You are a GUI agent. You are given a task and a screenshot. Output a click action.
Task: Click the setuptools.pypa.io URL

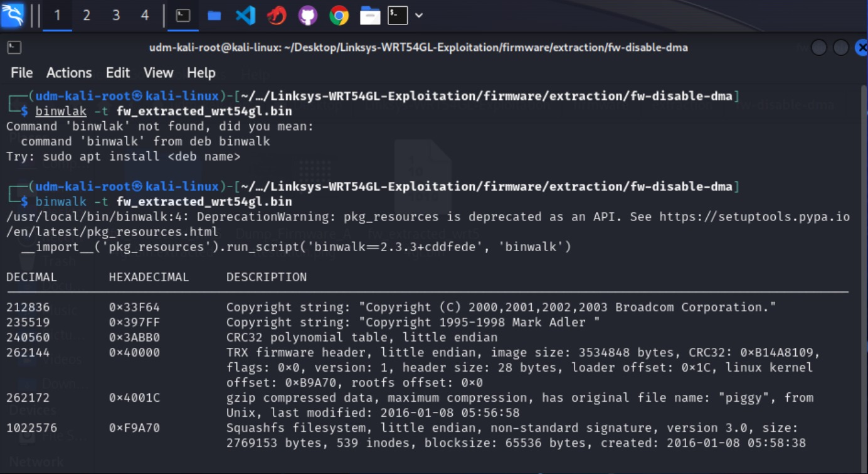point(754,217)
